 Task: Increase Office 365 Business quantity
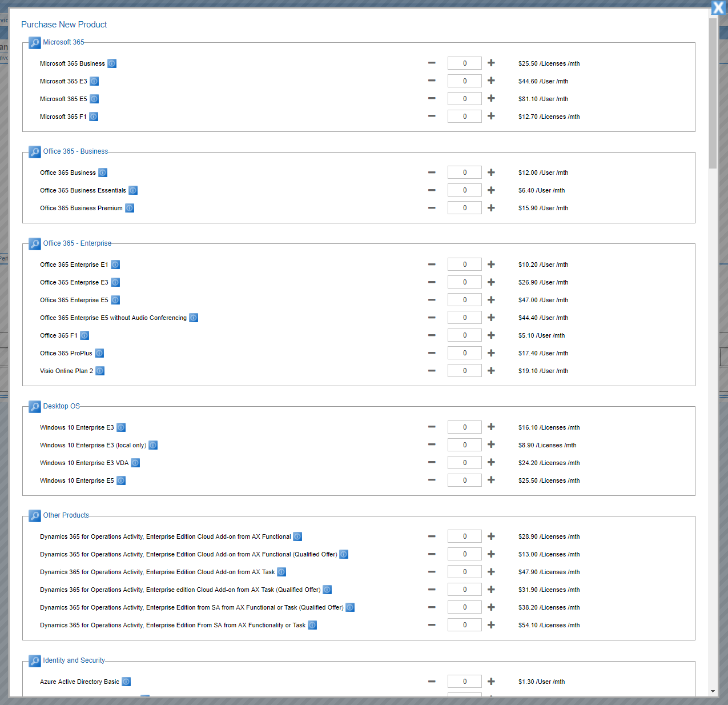(491, 172)
